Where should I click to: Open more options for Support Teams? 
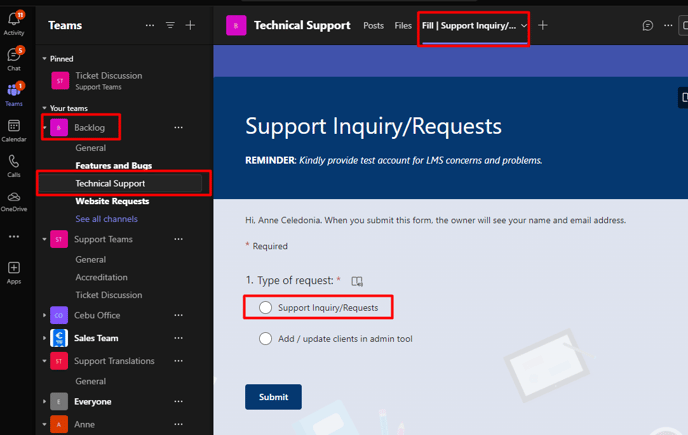click(x=178, y=239)
